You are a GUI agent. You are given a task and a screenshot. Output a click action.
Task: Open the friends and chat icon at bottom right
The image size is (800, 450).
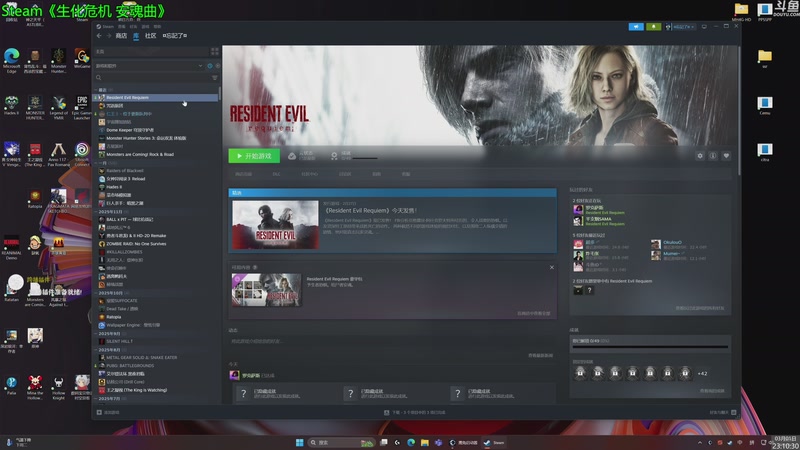tap(734, 412)
